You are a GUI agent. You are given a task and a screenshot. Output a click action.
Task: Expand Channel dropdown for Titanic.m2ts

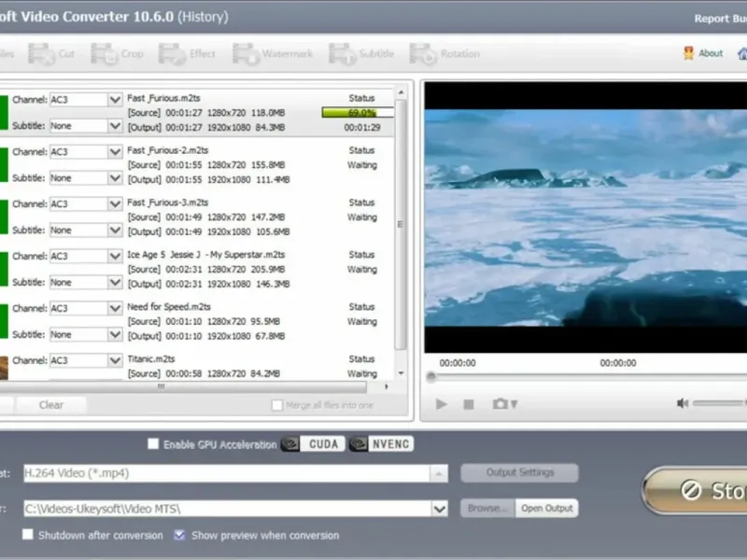(115, 360)
